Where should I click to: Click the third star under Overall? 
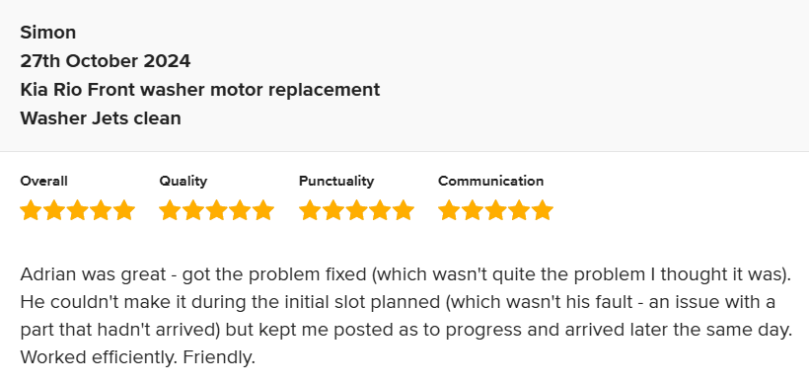[77, 211]
